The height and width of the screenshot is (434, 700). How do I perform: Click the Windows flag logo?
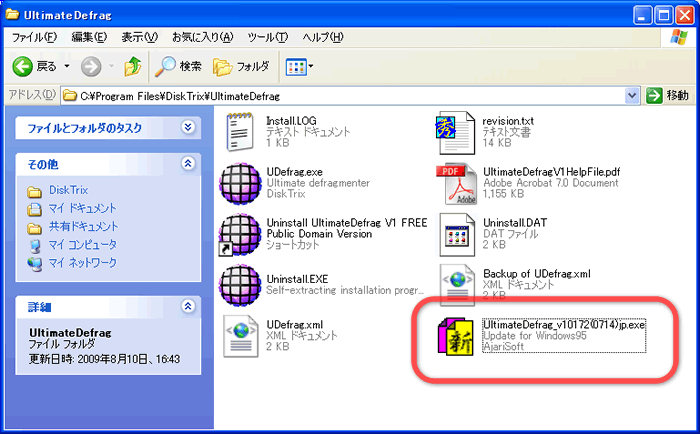pyautogui.click(x=679, y=37)
